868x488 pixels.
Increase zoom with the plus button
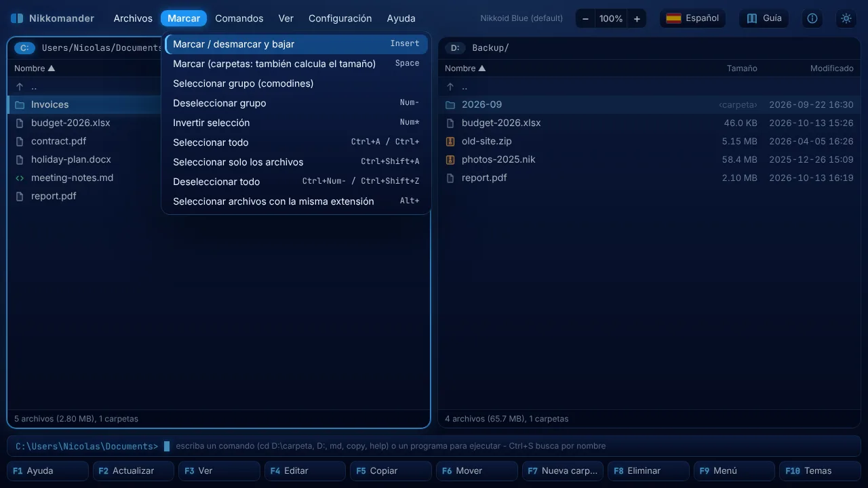pyautogui.click(x=637, y=19)
